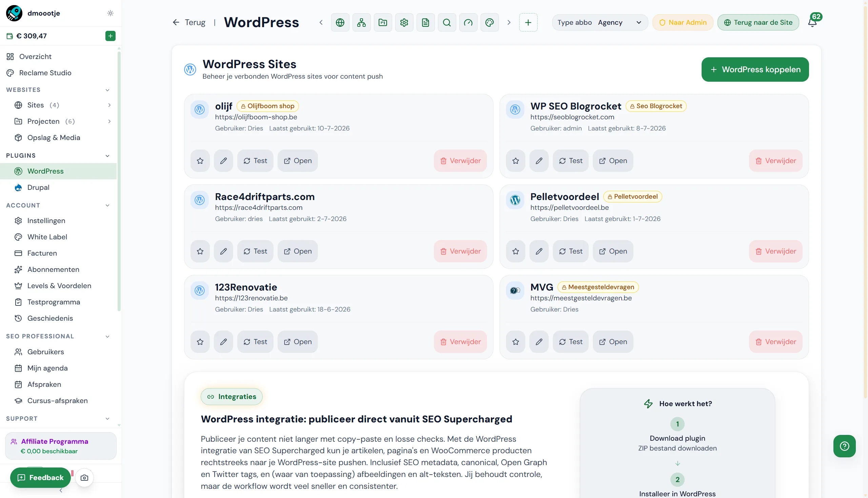This screenshot has width=868, height=498.
Task: Collapse the SEO PROFESSIONAL section
Action: coord(107,337)
